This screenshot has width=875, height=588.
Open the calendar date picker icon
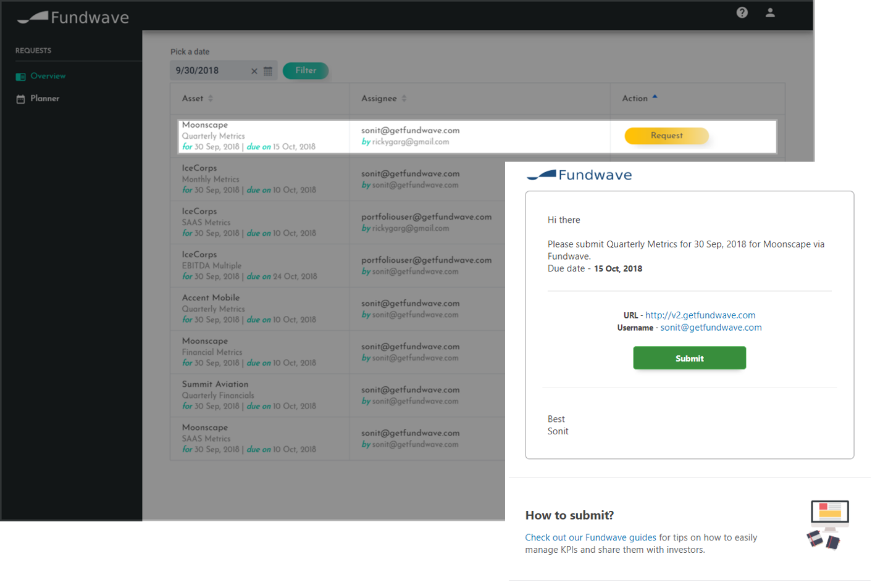(268, 71)
